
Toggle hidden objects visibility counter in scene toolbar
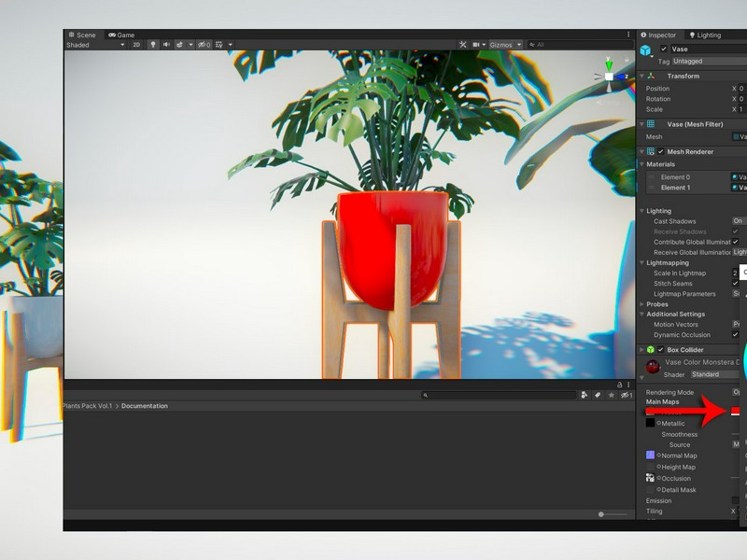pyautogui.click(x=204, y=44)
